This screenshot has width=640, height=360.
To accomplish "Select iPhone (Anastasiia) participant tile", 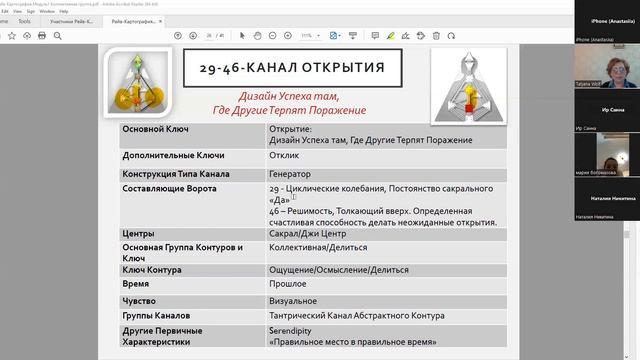I will [607, 21].
